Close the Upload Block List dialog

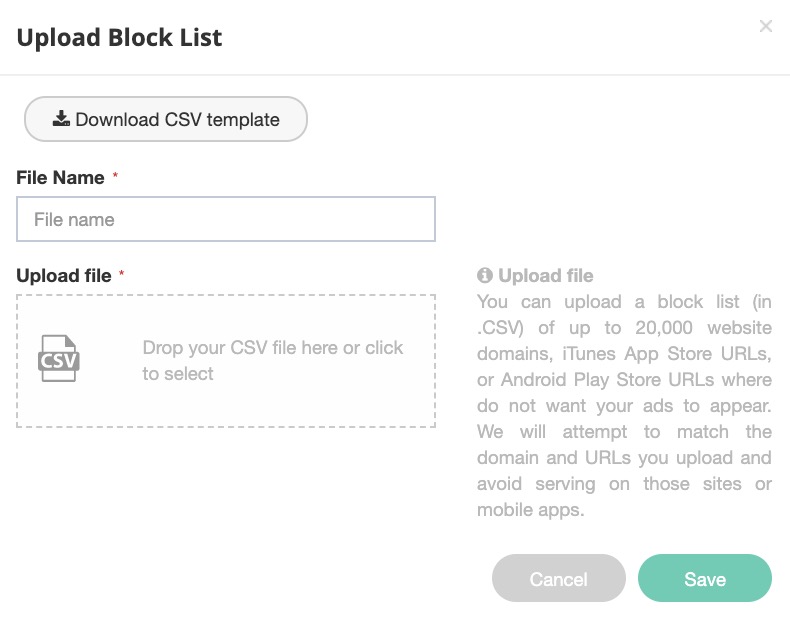766,27
